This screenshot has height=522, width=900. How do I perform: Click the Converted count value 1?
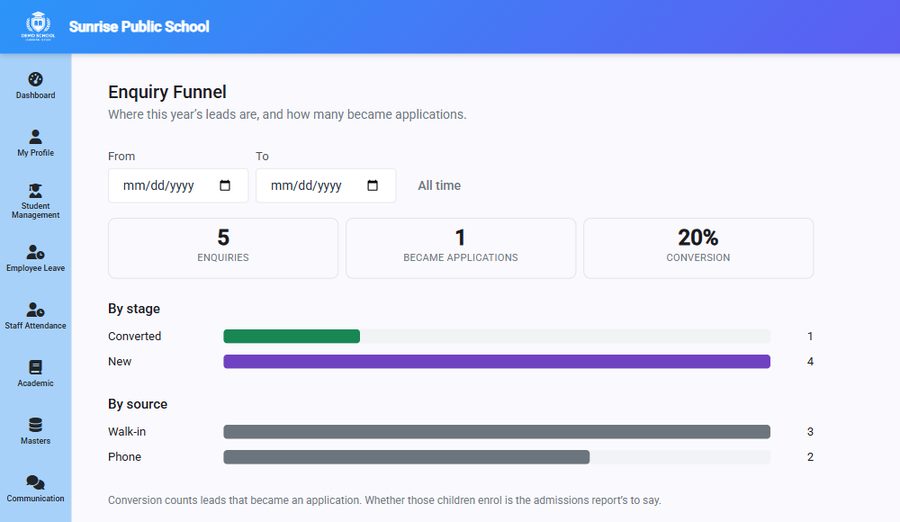coord(810,336)
